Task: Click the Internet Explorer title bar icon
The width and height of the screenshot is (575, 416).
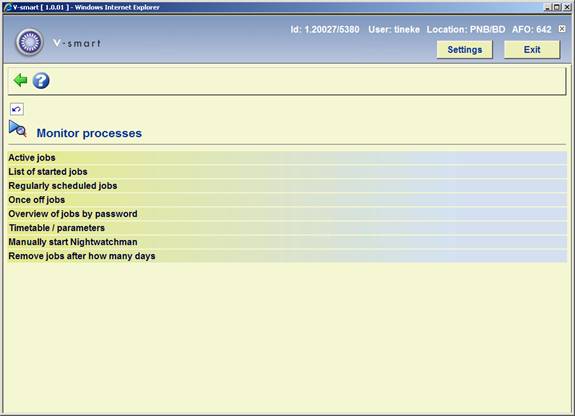Action: click(7, 7)
